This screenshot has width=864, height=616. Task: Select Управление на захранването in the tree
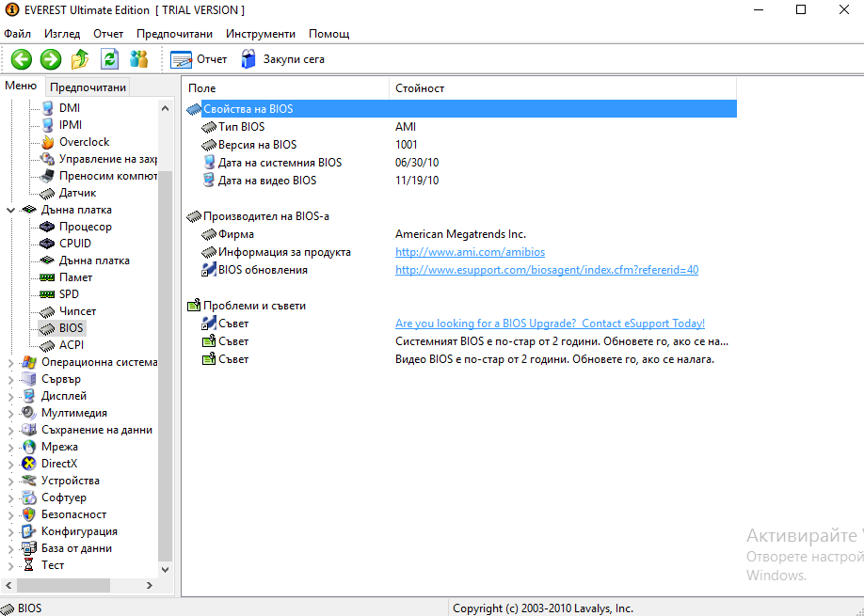108,159
